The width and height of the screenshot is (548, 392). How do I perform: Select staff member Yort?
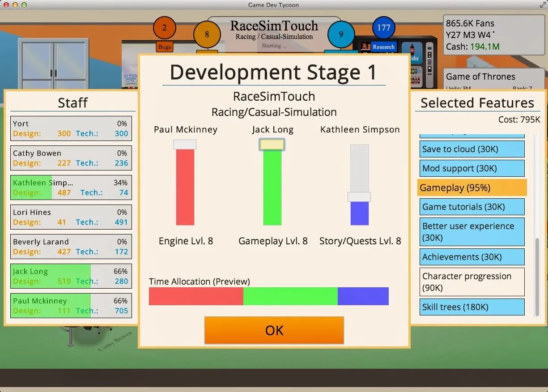click(71, 128)
